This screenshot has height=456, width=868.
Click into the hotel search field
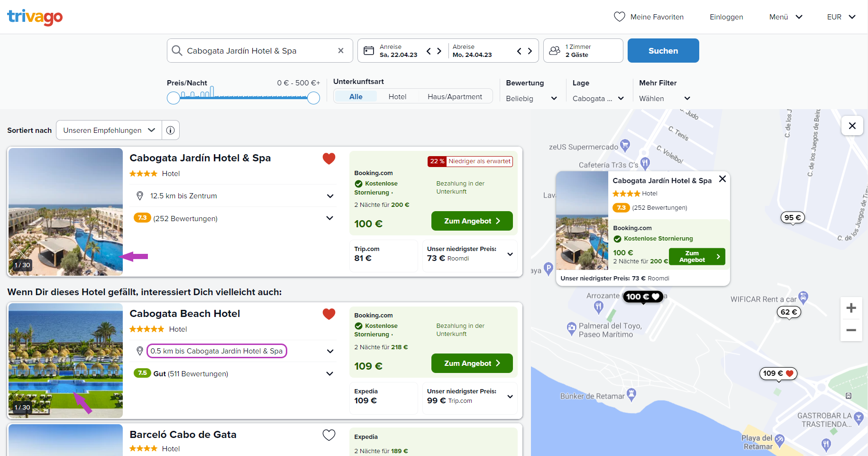pyautogui.click(x=260, y=51)
